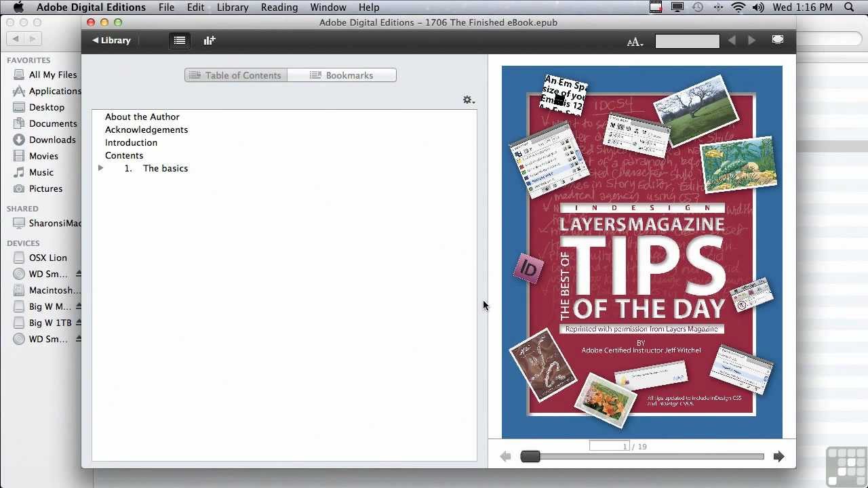Click the page slider handle
Image resolution: width=868 pixels, height=488 pixels.
click(x=530, y=457)
